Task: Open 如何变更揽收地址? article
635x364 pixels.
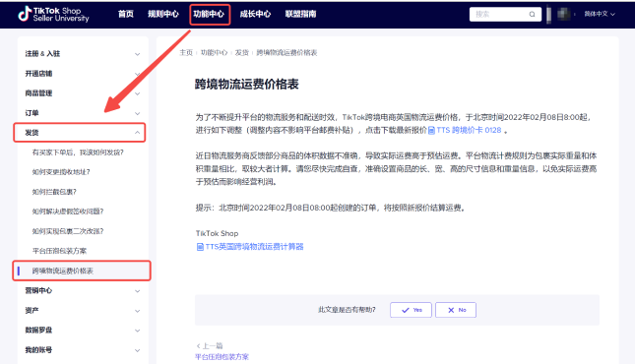Action: click(x=61, y=172)
